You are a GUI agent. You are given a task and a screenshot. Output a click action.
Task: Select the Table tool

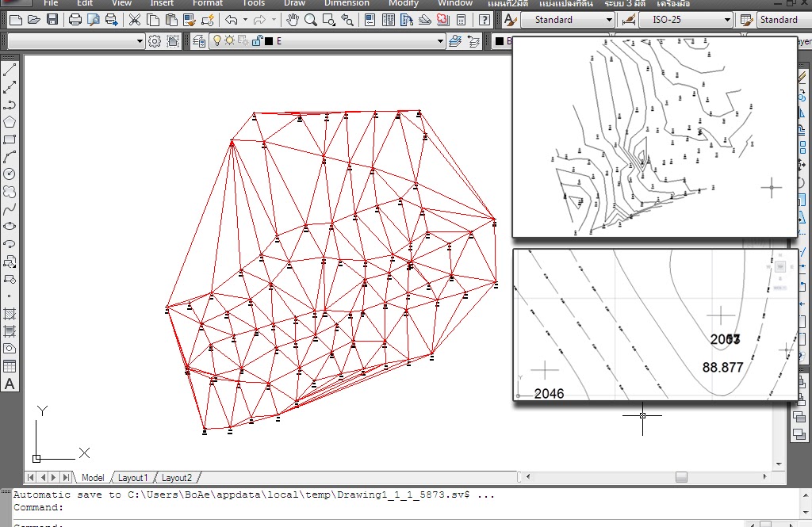(x=10, y=366)
